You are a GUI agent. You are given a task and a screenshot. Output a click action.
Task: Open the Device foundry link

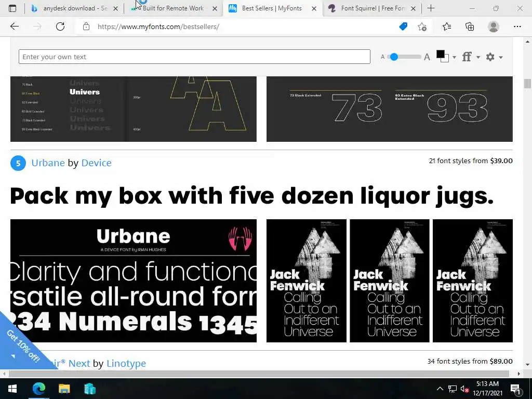(x=96, y=163)
